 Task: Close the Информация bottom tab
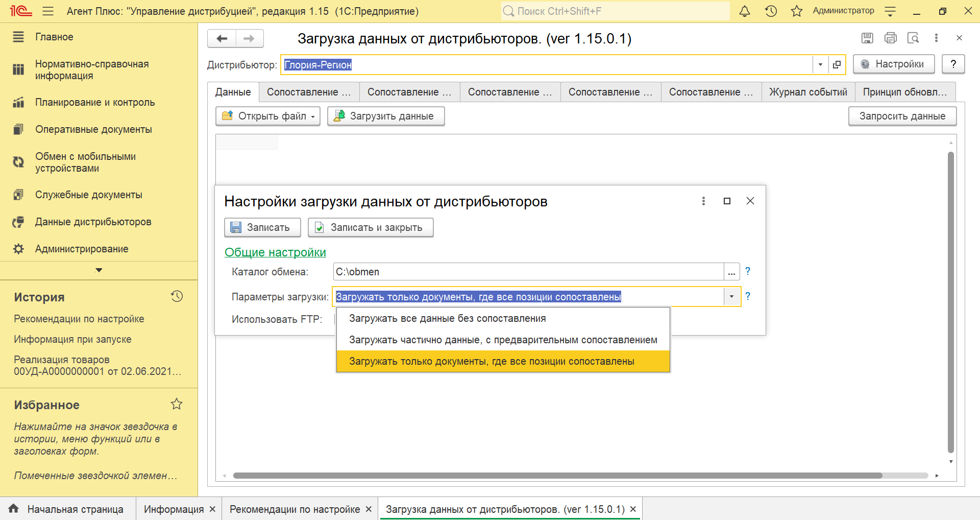coord(212,509)
